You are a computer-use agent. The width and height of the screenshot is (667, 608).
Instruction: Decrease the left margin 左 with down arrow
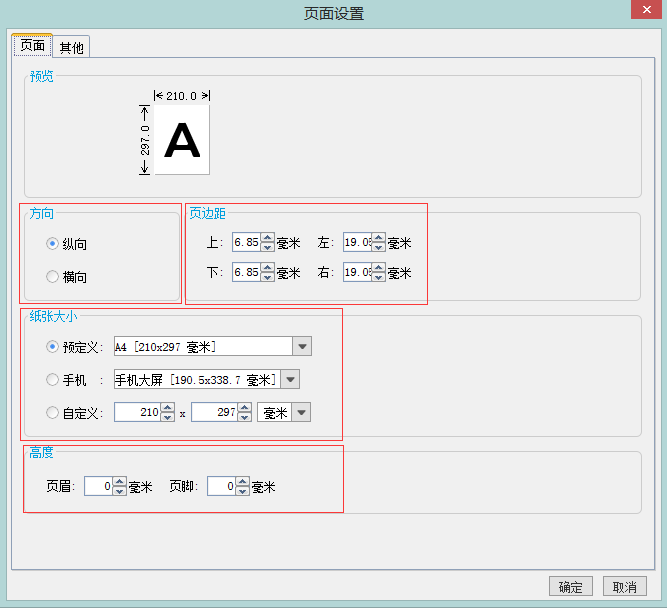(379, 247)
